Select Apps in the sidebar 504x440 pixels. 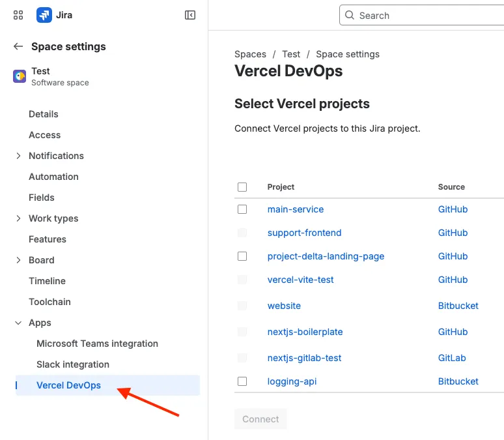40,323
